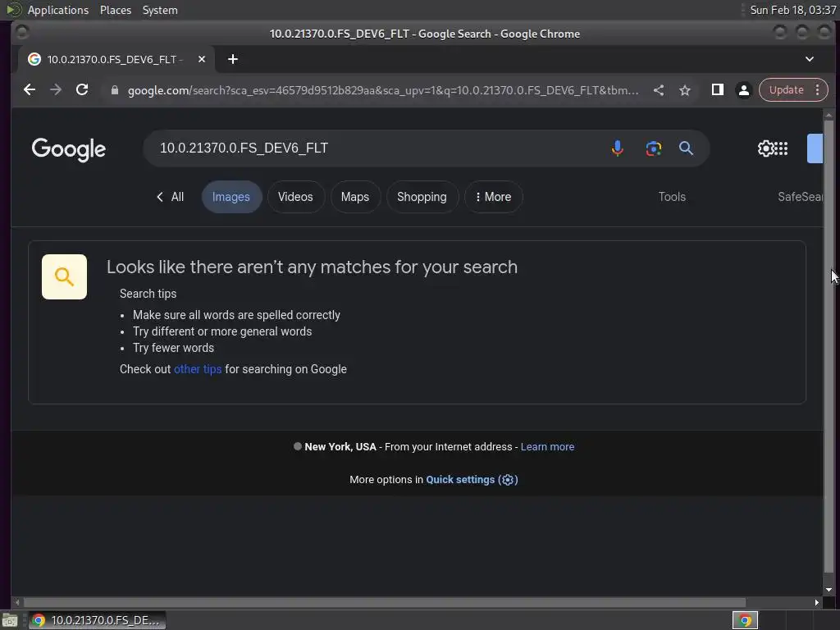This screenshot has width=840, height=630.
Task: Show desktop icon in bottom panel
Action: 10,621
